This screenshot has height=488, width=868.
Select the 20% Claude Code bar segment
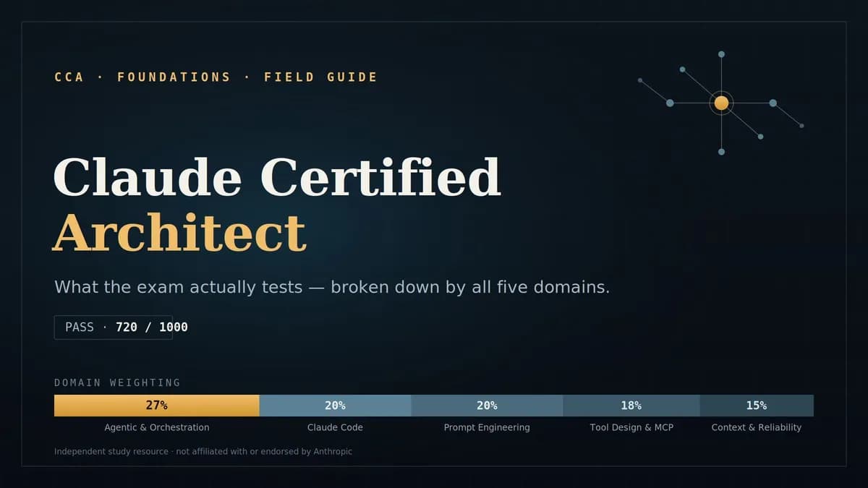pos(335,406)
